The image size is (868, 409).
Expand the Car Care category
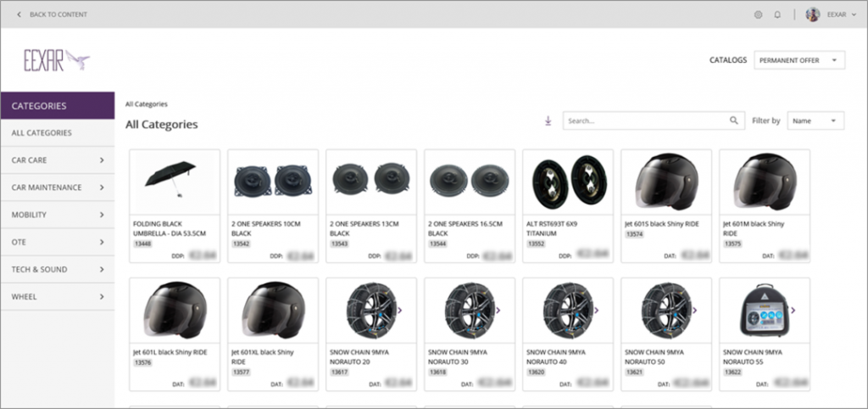click(x=58, y=160)
